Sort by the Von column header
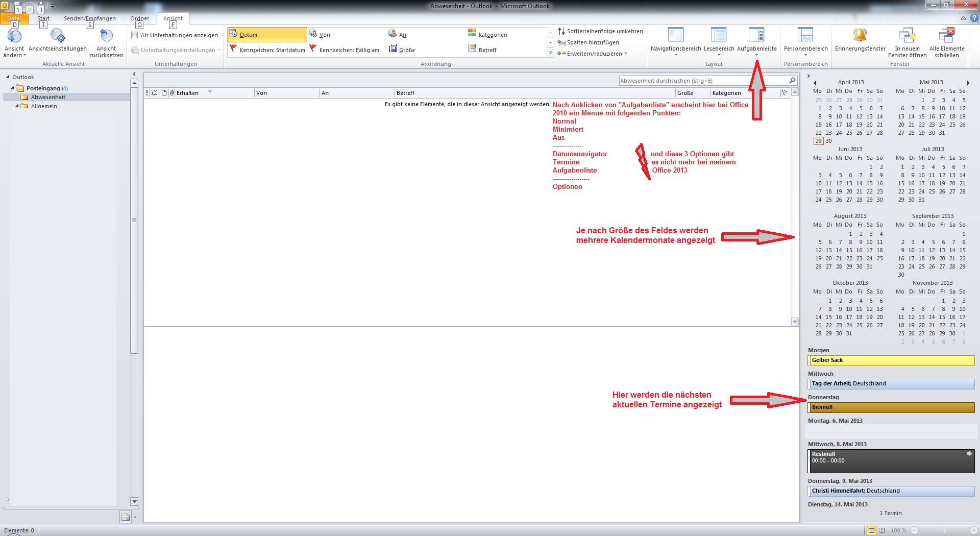 (287, 93)
